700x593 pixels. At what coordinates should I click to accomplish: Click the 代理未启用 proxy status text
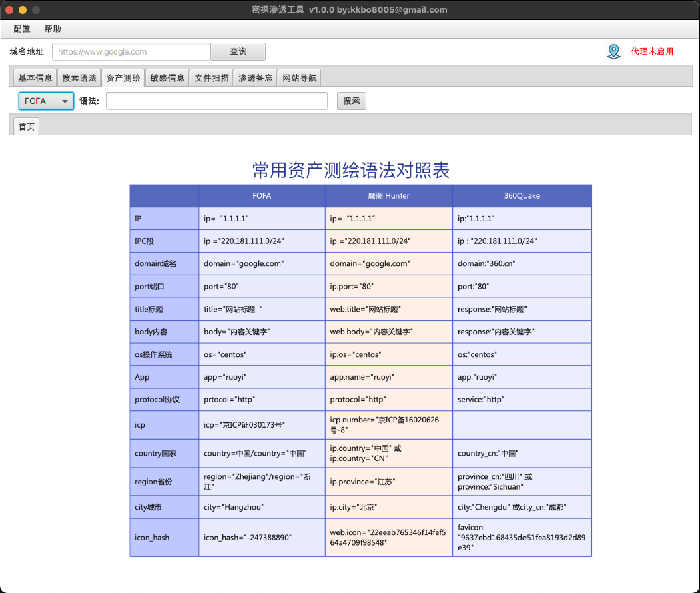tap(652, 52)
